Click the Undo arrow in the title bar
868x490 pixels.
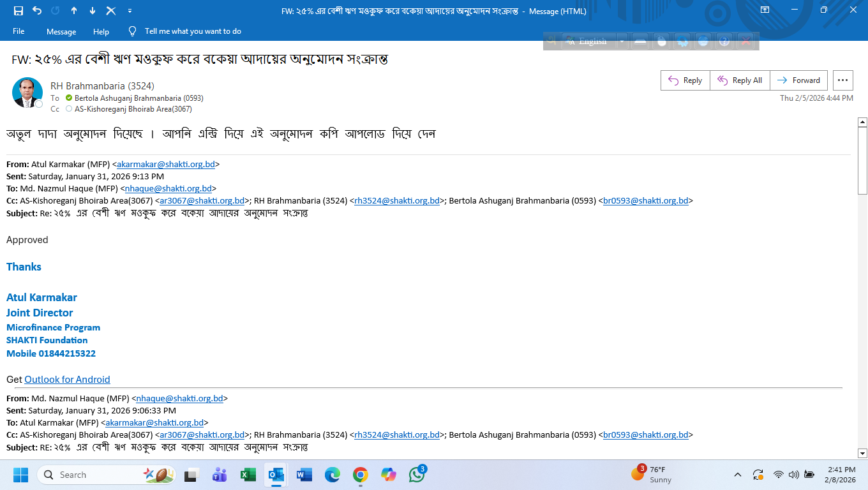36,11
